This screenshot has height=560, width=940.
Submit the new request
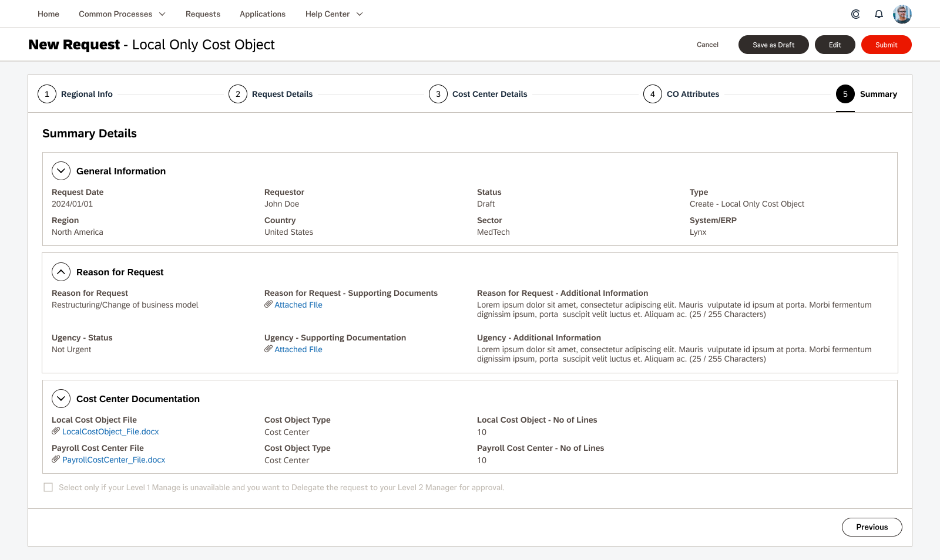886,45
